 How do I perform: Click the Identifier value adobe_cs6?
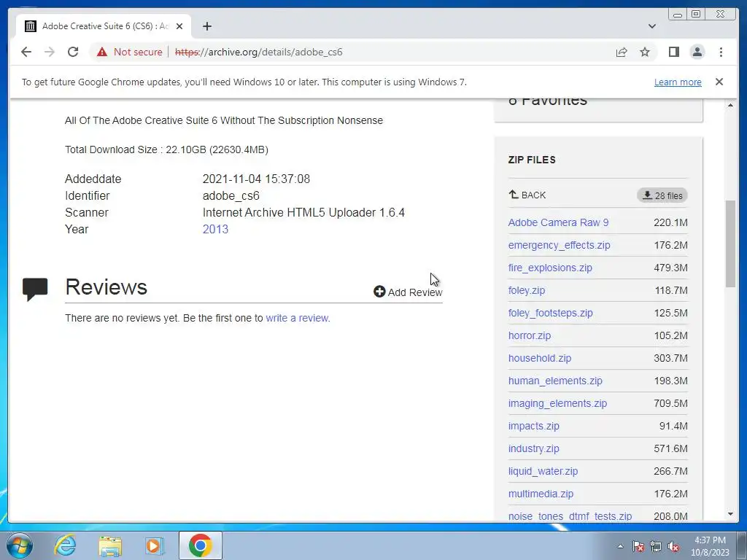tap(231, 195)
